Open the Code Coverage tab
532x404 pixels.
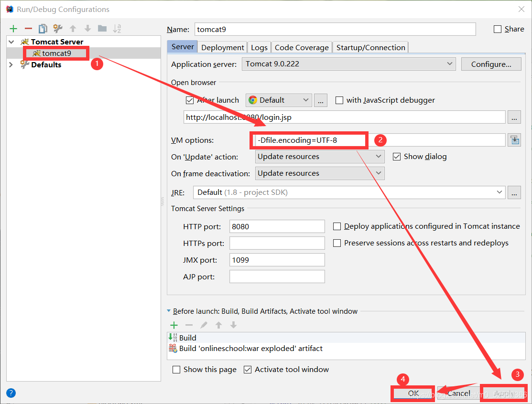(x=302, y=47)
